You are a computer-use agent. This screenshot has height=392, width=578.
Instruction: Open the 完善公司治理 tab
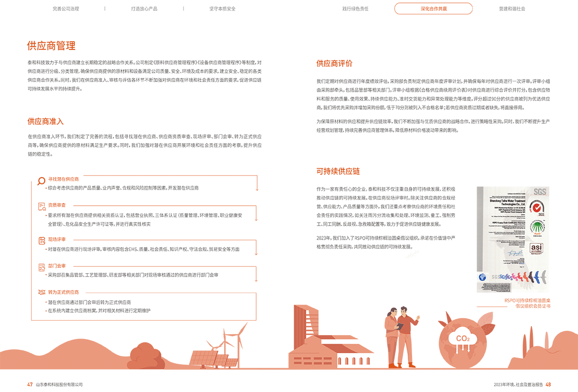point(66,9)
